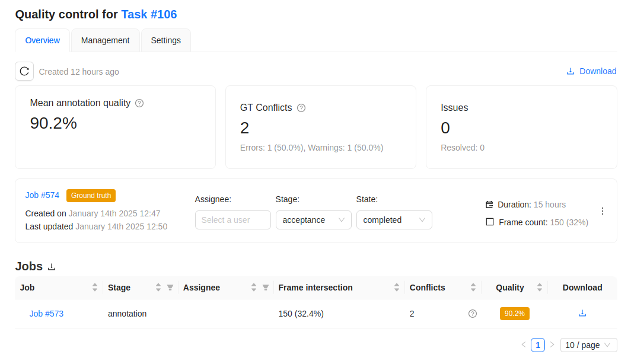Screen dimensions: 631x364
Task: Open the Stage column filter icon
Action: pos(170,288)
